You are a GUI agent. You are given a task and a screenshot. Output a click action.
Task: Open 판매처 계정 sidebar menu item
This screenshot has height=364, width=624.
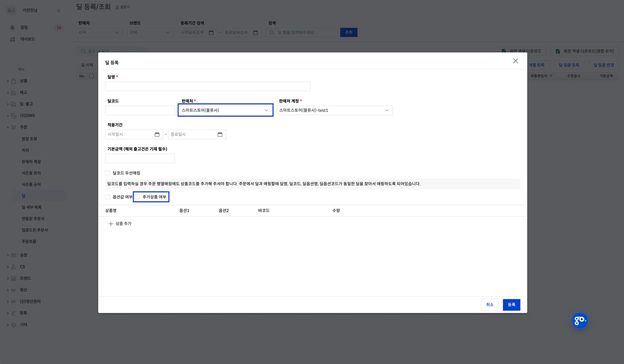pos(31,162)
